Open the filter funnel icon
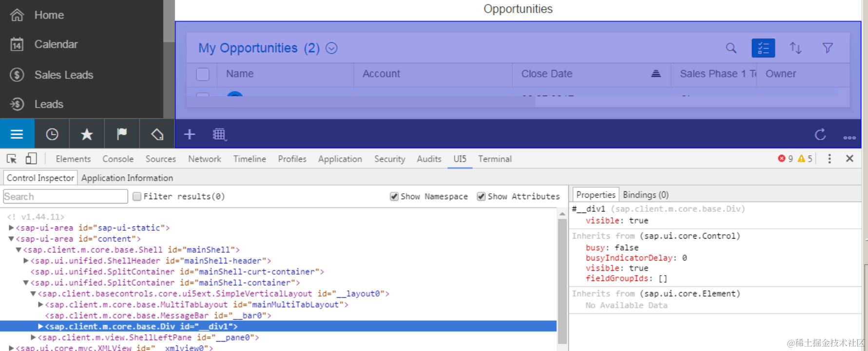 point(828,48)
